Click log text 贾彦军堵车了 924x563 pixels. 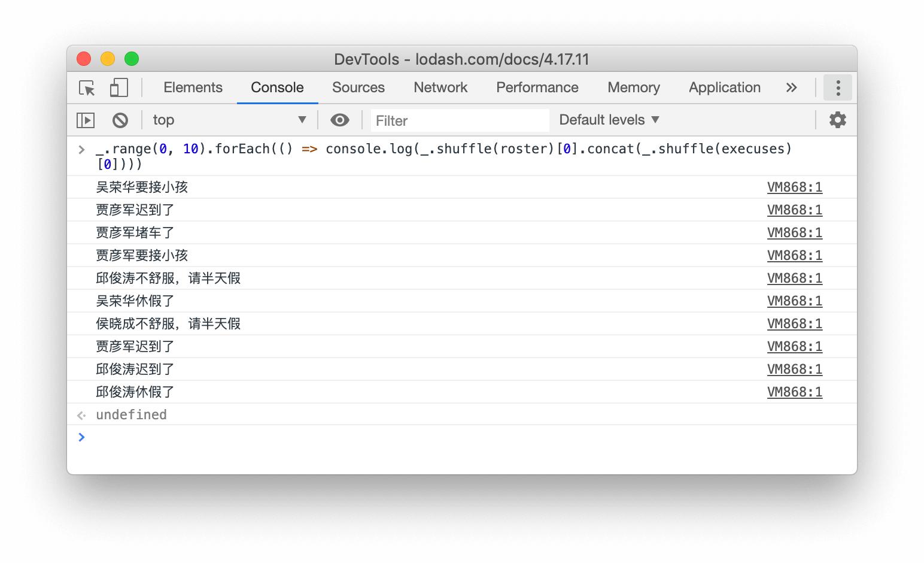[135, 233]
